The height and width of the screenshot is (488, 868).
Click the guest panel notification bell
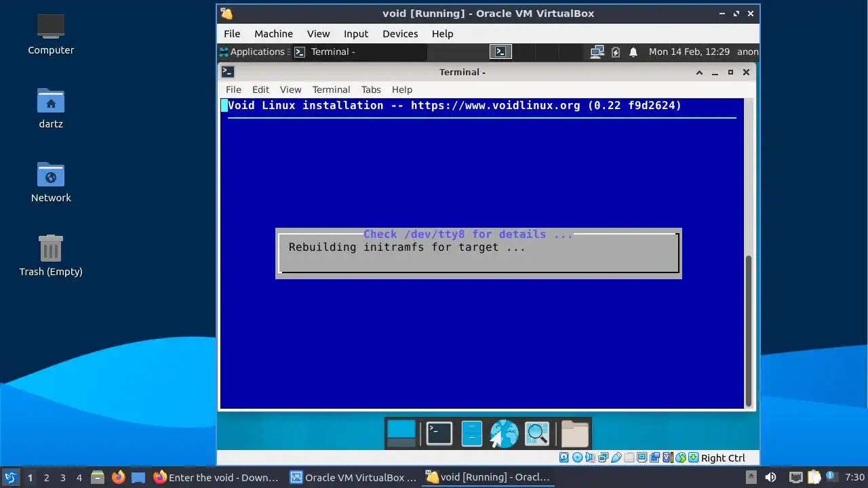[633, 52]
